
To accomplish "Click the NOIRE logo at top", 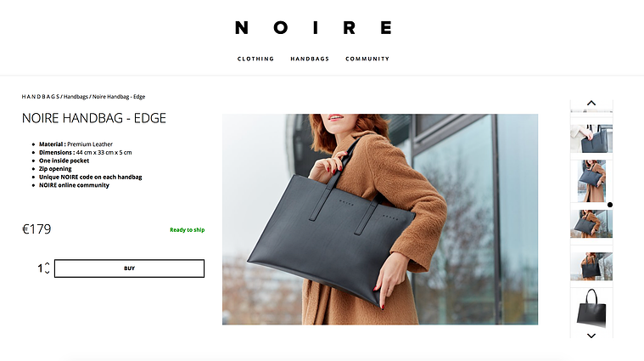I will point(313,27).
